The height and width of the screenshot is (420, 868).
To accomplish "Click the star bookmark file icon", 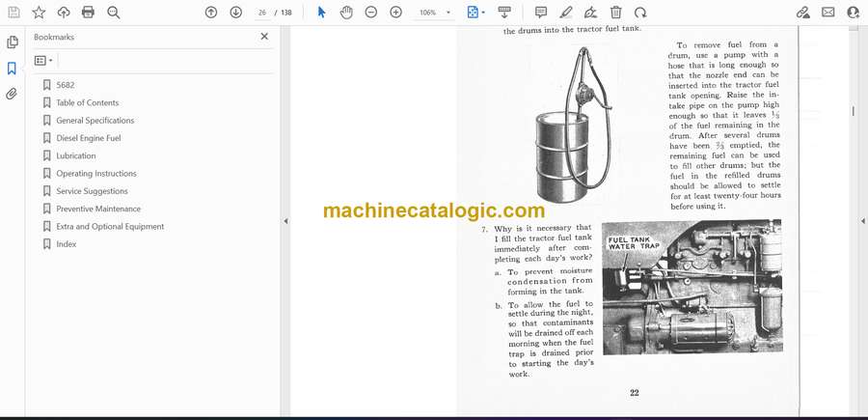I will click(39, 13).
